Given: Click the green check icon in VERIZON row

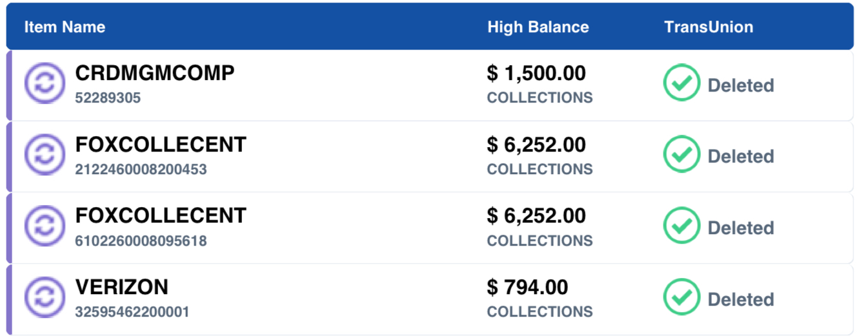Looking at the screenshot, I should [x=681, y=298].
